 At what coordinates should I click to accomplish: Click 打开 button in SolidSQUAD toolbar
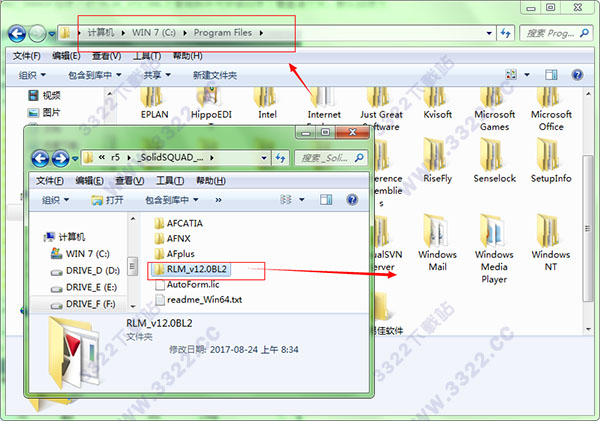pyautogui.click(x=108, y=200)
